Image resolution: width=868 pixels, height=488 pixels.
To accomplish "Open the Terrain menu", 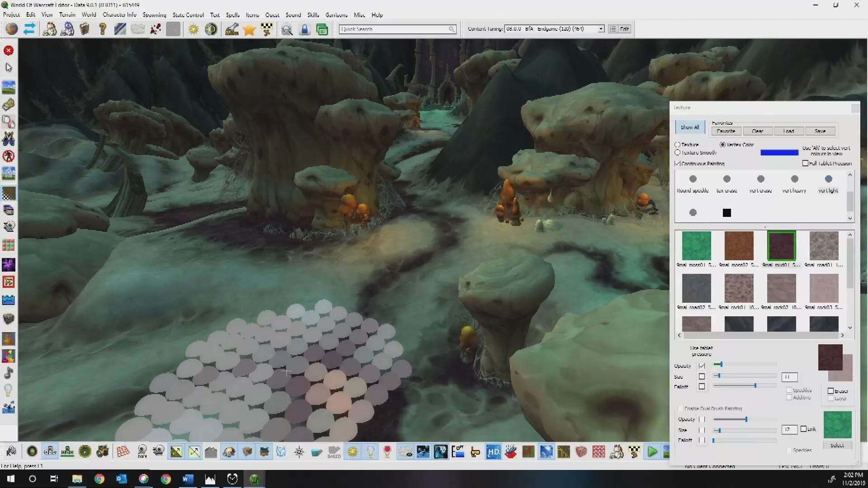I will click(67, 15).
